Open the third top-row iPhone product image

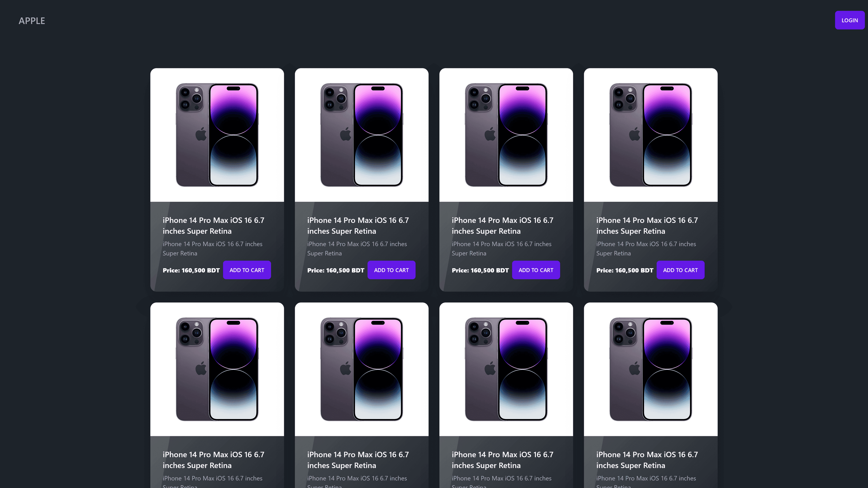tap(506, 135)
